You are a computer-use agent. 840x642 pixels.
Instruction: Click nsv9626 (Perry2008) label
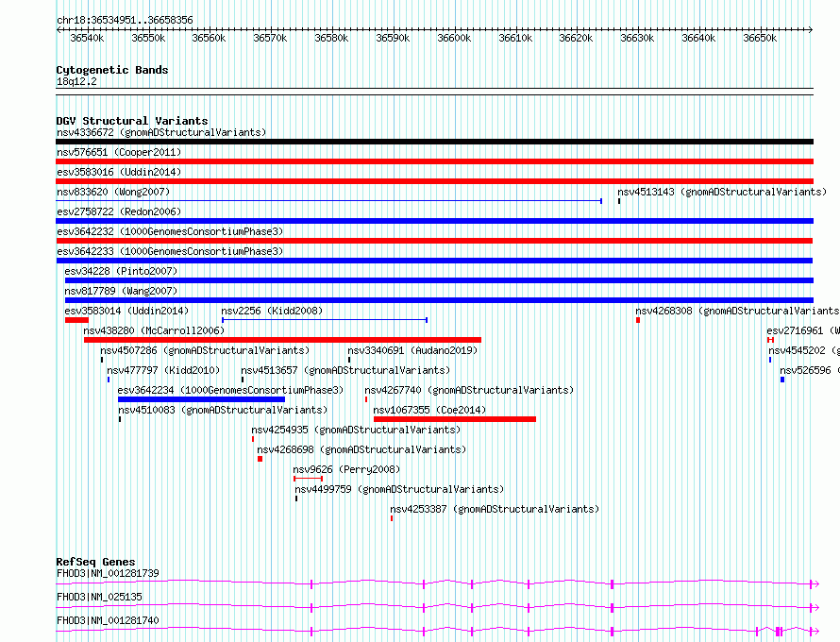[346, 469]
